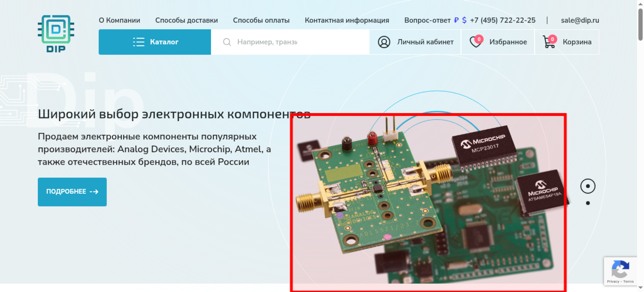This screenshot has width=644, height=292.
Task: Select the active circled slider dot
Action: pyautogui.click(x=588, y=186)
